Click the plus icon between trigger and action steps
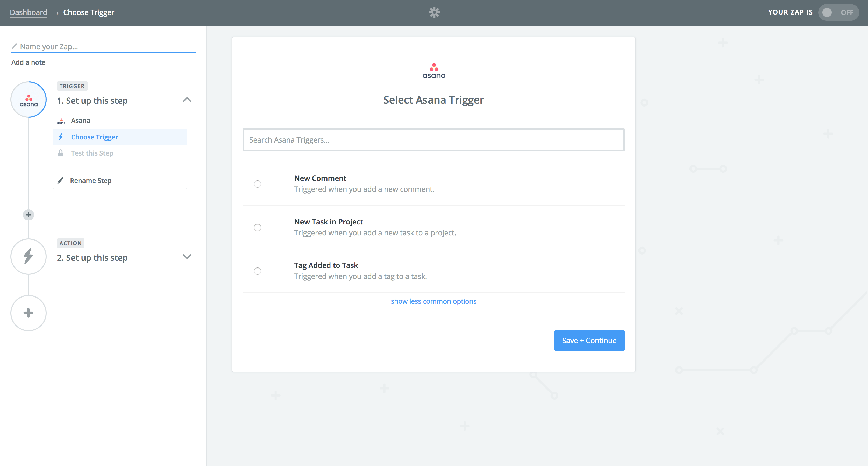Viewport: 868px width, 466px height. (x=28, y=215)
